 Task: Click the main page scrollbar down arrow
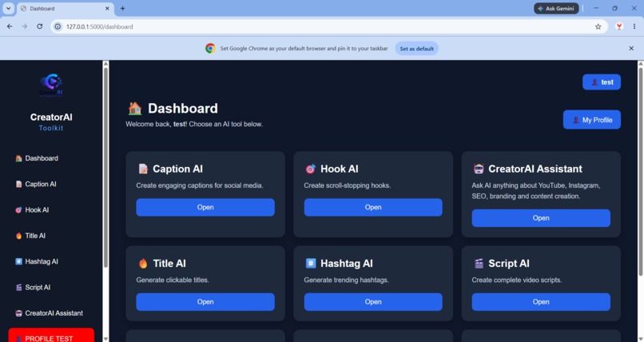[641, 339]
